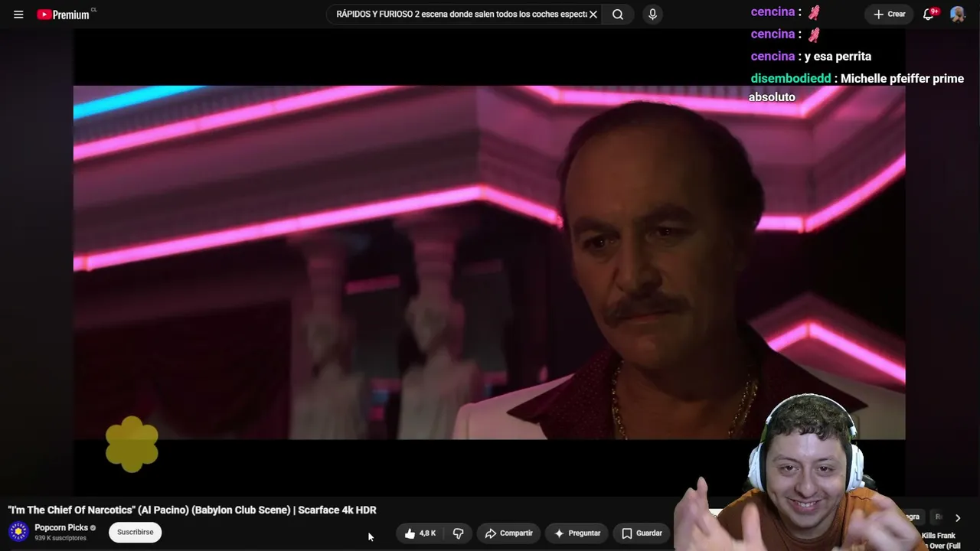Start voice search with the microphone
Image resolution: width=980 pixels, height=551 pixels.
point(652,15)
